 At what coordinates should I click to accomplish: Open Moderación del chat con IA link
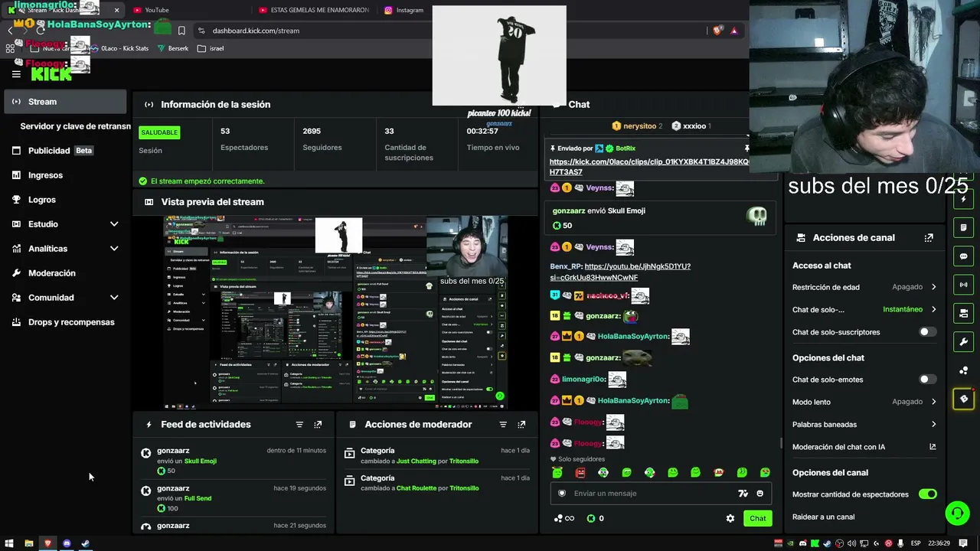click(864, 447)
